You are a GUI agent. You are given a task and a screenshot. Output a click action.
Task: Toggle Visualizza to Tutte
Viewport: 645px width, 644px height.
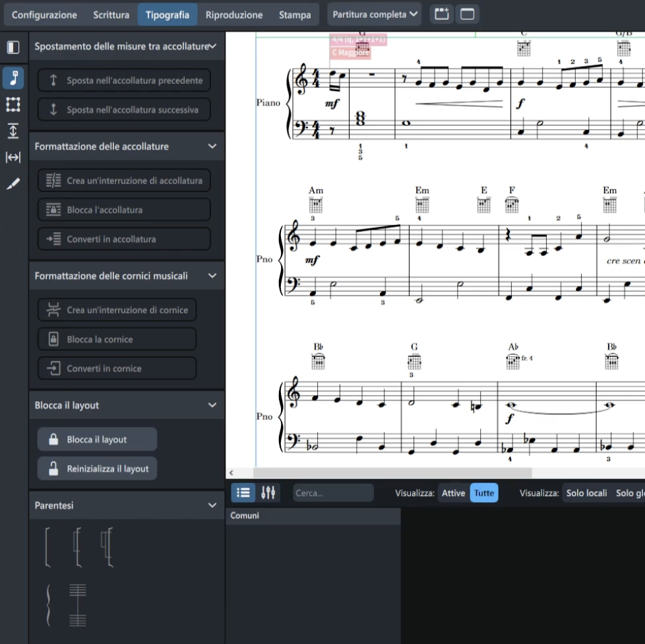click(x=483, y=493)
